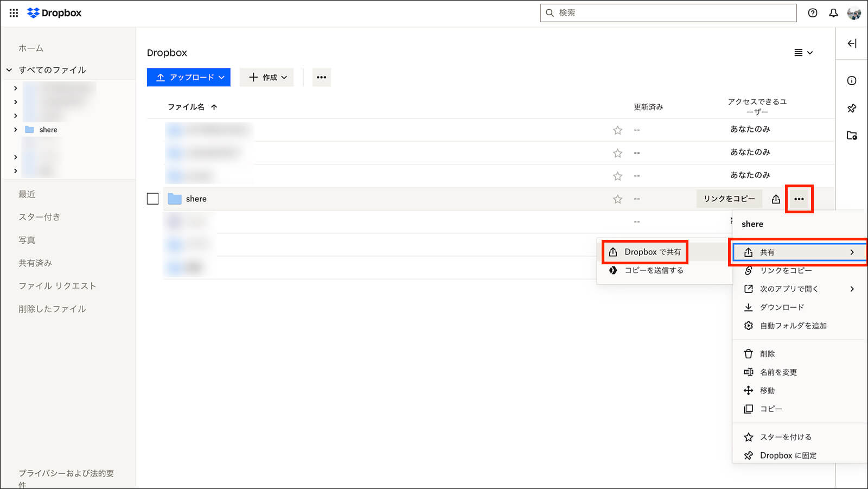
Task: Select リンクをコピー in context menu
Action: click(x=800, y=270)
